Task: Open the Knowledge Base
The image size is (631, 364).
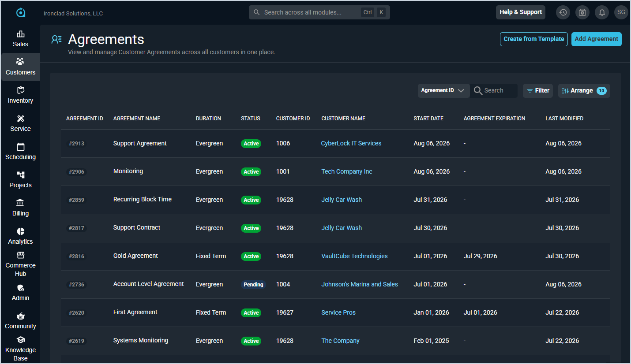Action: 20,349
